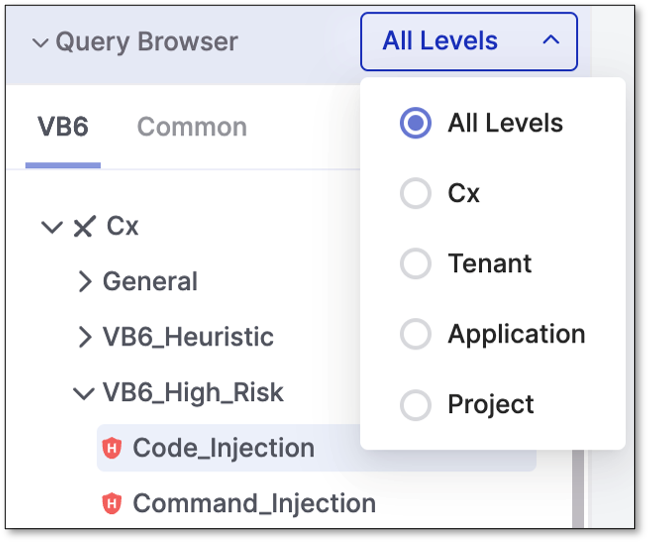Viewport: 648px width, 542px height.
Task: Expand the General folder
Action: 85,282
